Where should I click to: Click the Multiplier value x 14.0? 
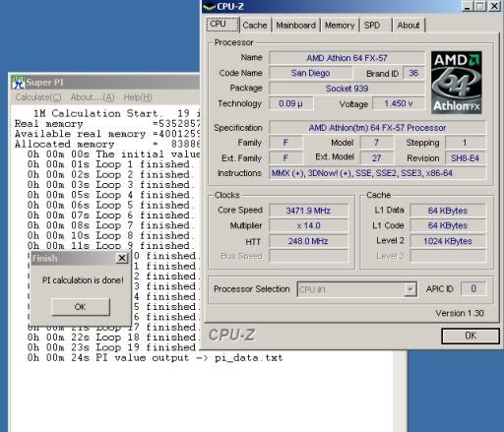[x=308, y=225]
